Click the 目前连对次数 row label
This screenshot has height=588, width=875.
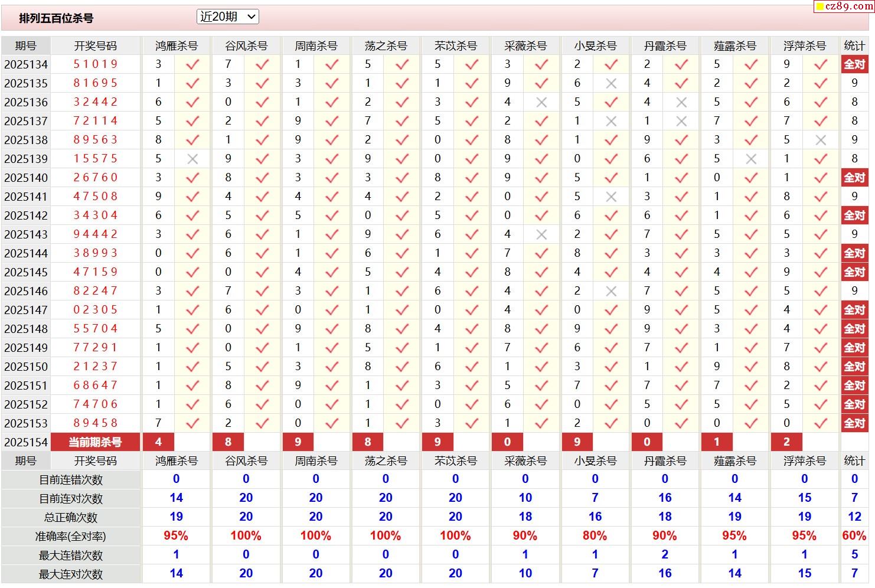(x=71, y=499)
